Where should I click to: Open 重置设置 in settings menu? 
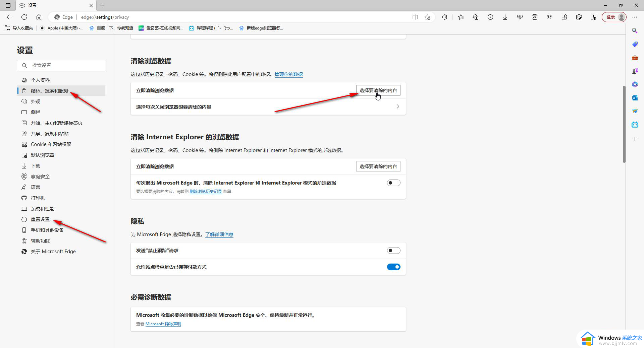coord(61,219)
